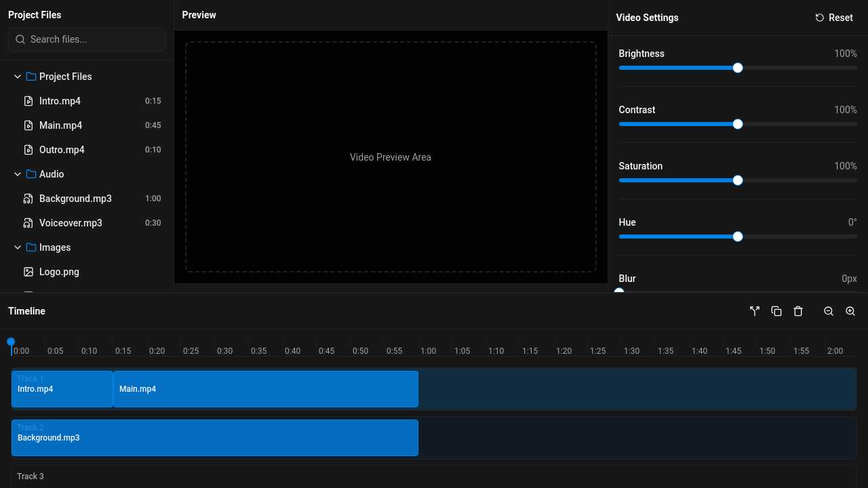Select the Background.mp3 clip on Track 2
Image resolution: width=868 pixels, height=488 pixels.
[215, 438]
